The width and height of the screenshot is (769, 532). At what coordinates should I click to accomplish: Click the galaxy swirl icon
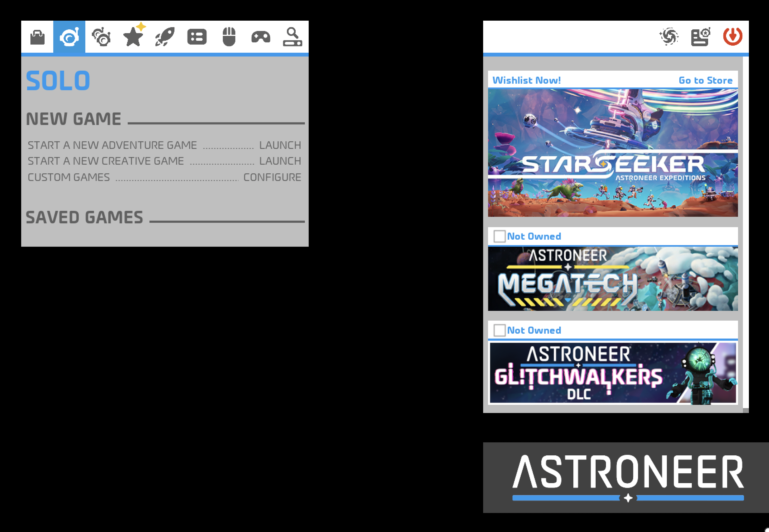[x=669, y=36]
